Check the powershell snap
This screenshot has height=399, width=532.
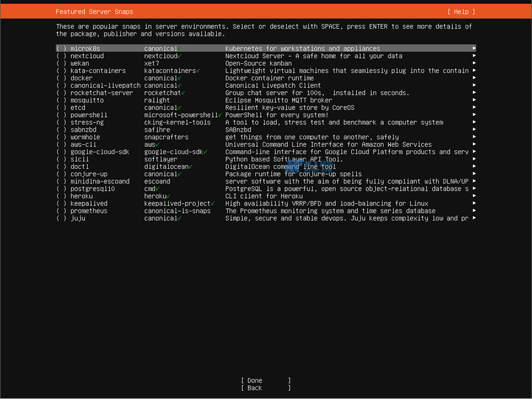[60, 115]
